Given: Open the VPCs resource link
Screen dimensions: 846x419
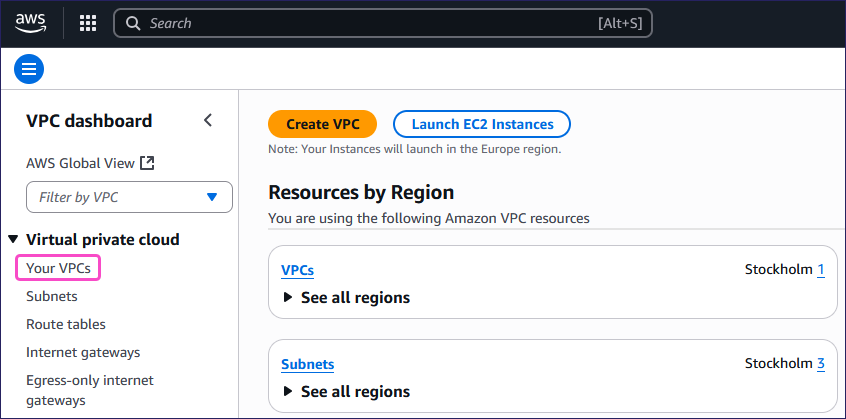Looking at the screenshot, I should 298,270.
